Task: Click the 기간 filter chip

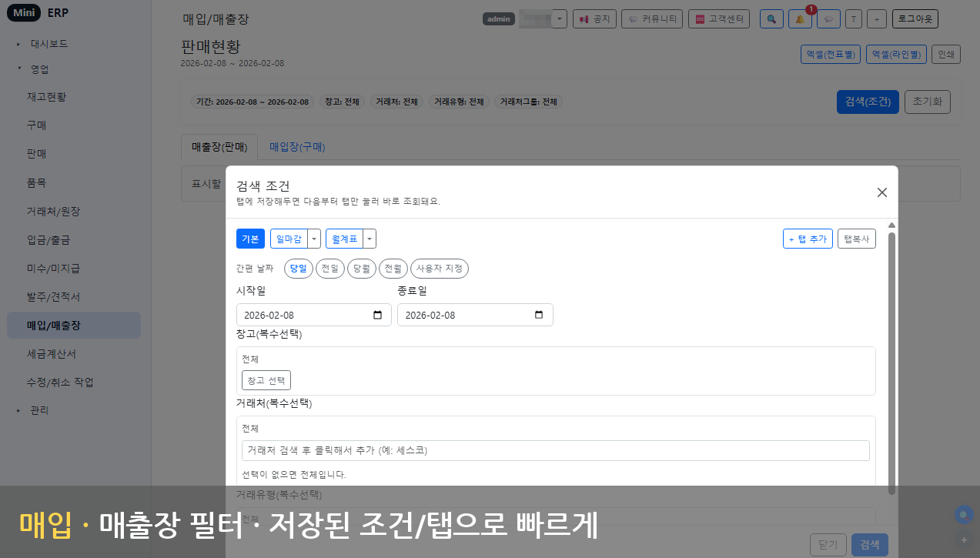Action: (252, 102)
